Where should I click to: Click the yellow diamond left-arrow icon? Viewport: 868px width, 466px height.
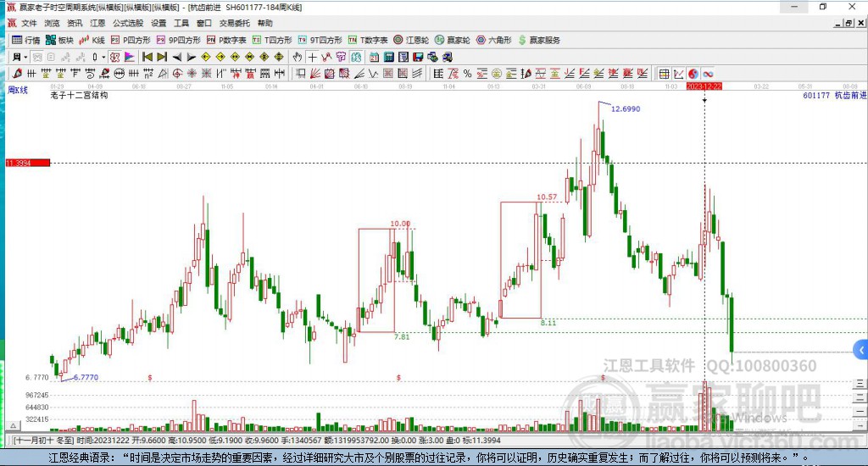(206, 57)
